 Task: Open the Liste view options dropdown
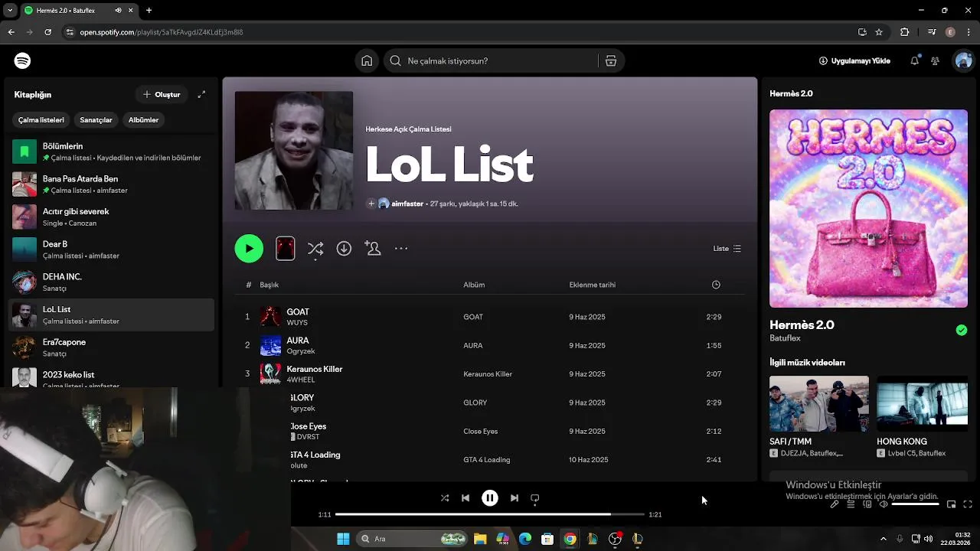(x=727, y=248)
